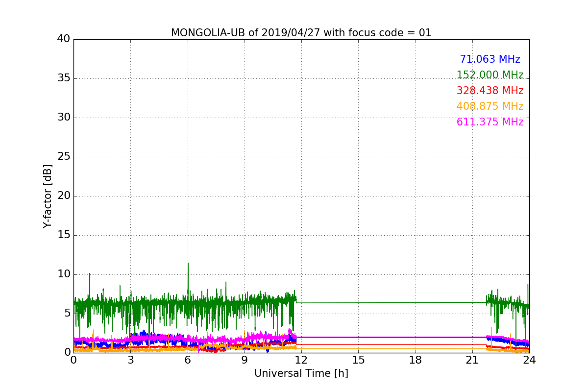The width and height of the screenshot is (588, 392).
Task: Click the Universal Time [h] axis label
Action: [301, 373]
